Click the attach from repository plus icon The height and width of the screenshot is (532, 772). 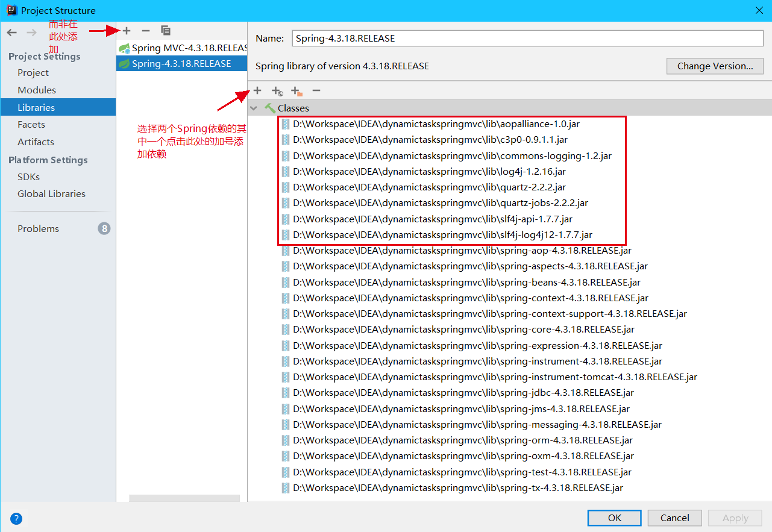[x=277, y=90]
